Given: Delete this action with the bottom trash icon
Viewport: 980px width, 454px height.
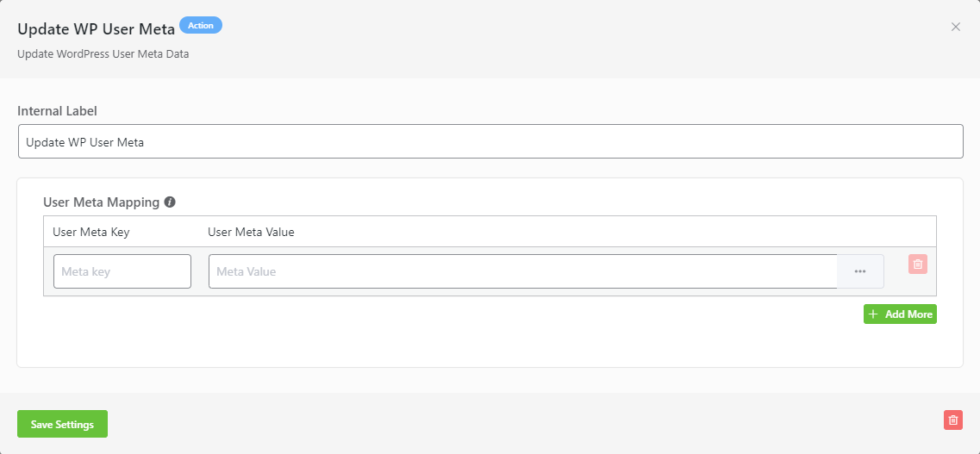Looking at the screenshot, I should [x=953, y=420].
